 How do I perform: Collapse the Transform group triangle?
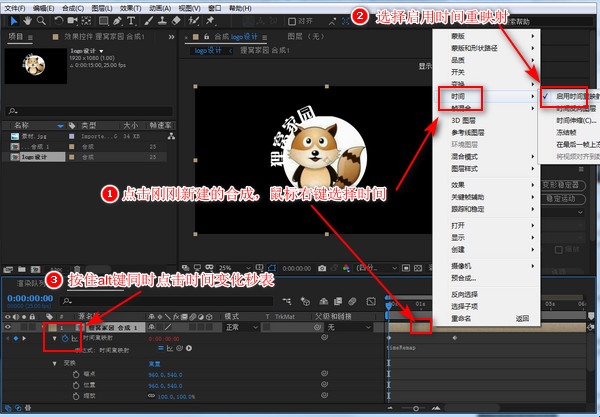54,363
